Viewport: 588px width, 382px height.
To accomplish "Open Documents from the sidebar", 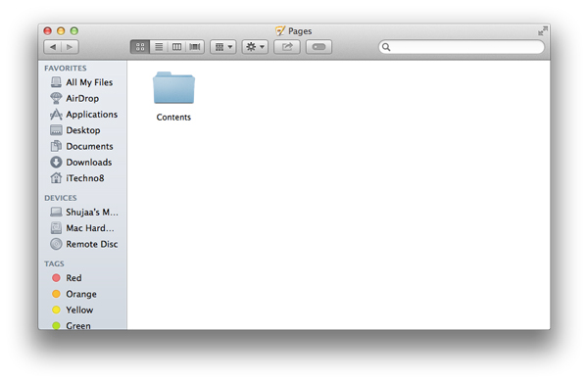I will click(81, 146).
